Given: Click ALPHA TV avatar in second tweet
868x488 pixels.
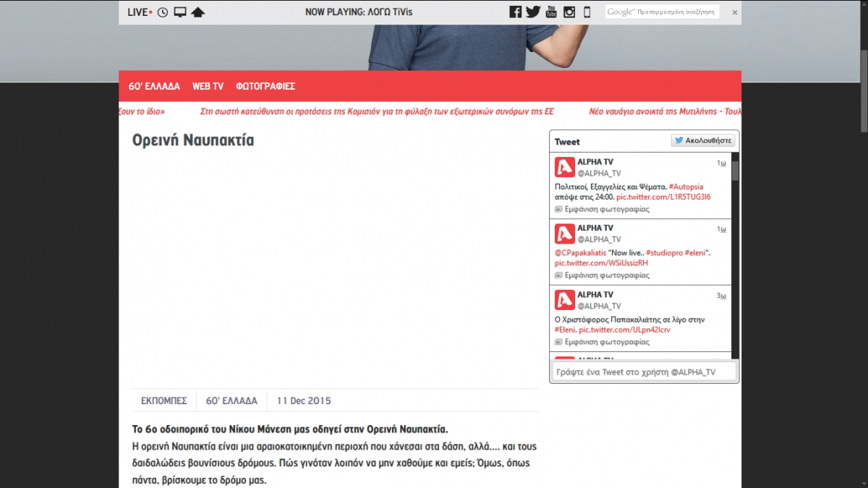Looking at the screenshot, I should 565,234.
